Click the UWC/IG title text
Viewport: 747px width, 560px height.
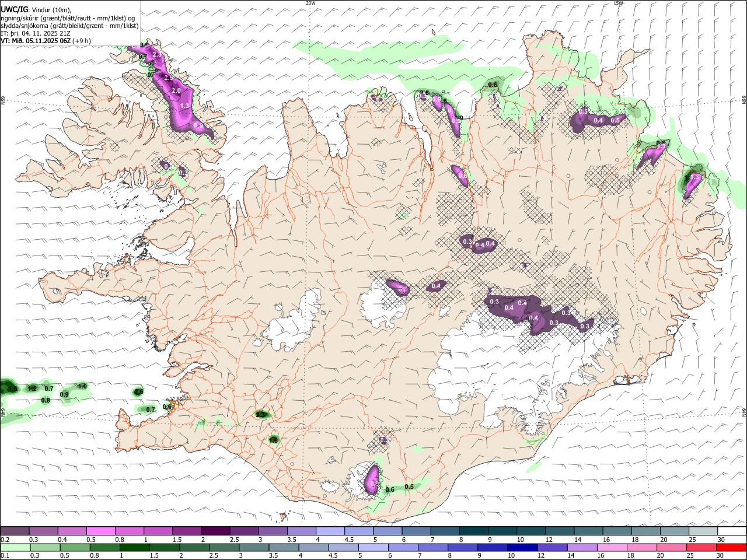(x=14, y=10)
